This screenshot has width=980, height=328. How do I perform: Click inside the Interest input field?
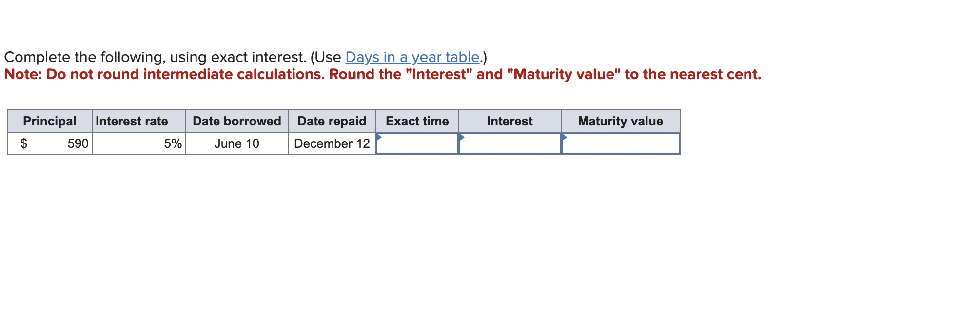(x=510, y=144)
